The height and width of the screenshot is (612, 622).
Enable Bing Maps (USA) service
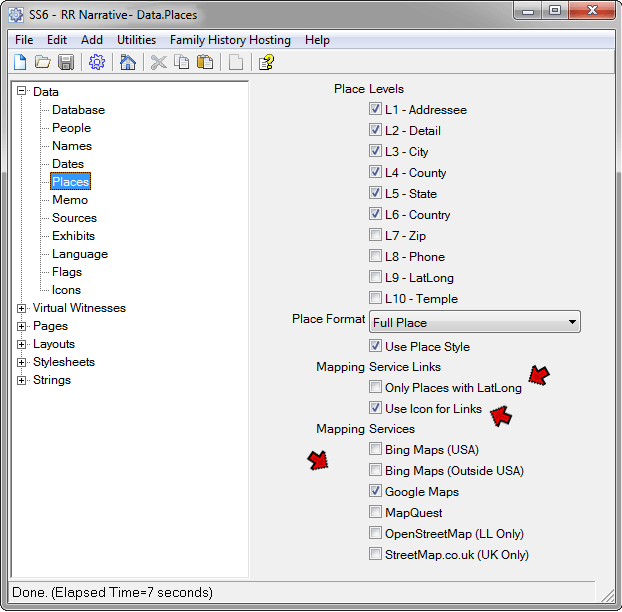pos(375,449)
